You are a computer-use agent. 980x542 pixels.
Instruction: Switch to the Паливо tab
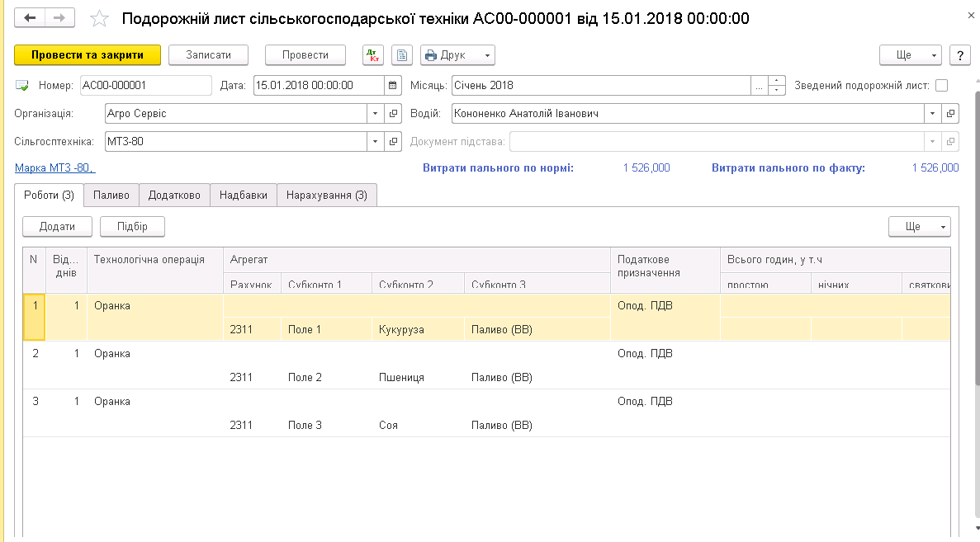tap(111, 196)
